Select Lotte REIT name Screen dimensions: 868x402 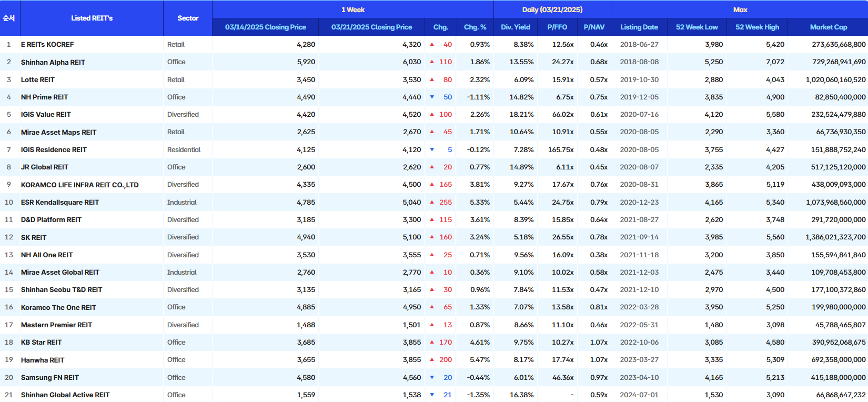pos(38,79)
